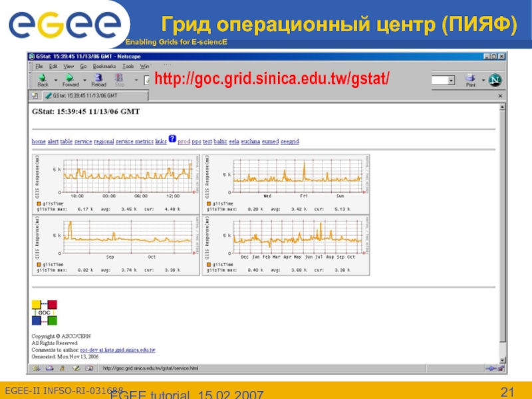
Task: Click the scrollbar up arrow
Action: pyautogui.click(x=503, y=107)
